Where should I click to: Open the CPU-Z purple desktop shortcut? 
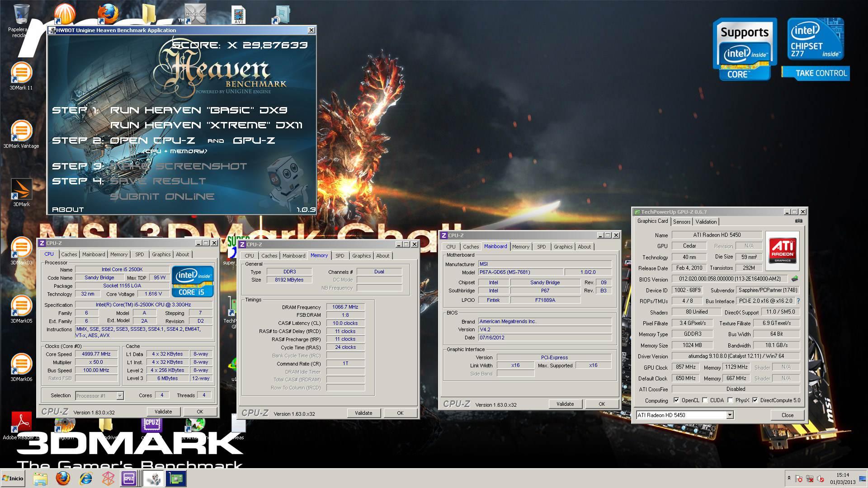(152, 426)
